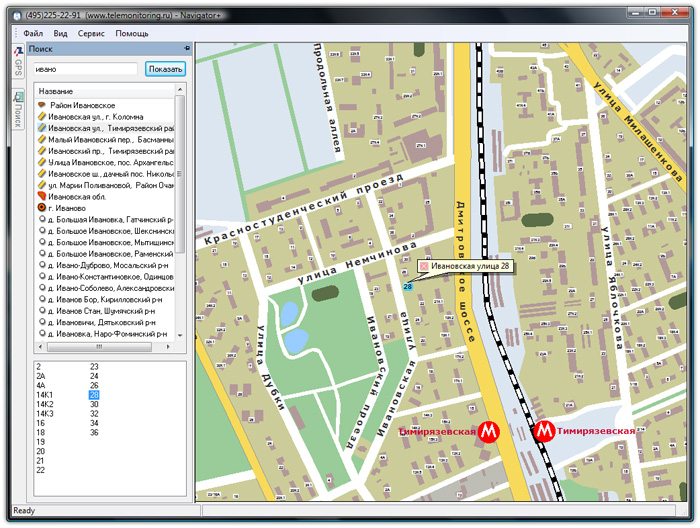Image resolution: width=700 pixels, height=528 pixels.
Task: Close the Ивановская улица 28 map tooltip
Action: click(x=424, y=266)
